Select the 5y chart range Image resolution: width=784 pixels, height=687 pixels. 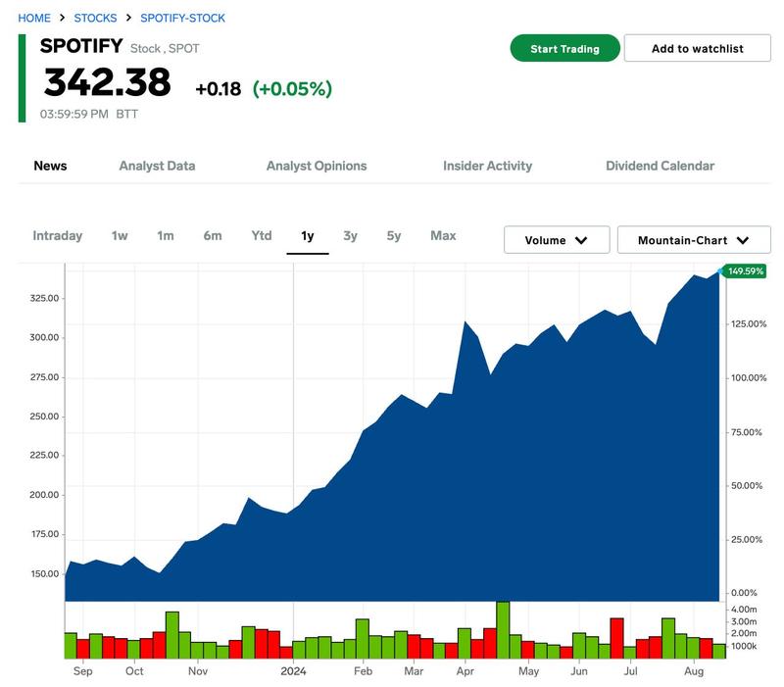(x=394, y=235)
